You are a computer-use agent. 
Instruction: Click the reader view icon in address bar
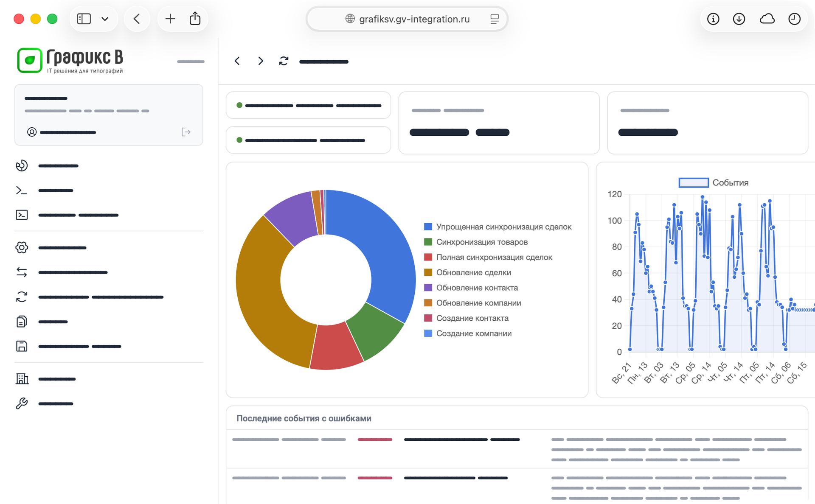pos(495,19)
